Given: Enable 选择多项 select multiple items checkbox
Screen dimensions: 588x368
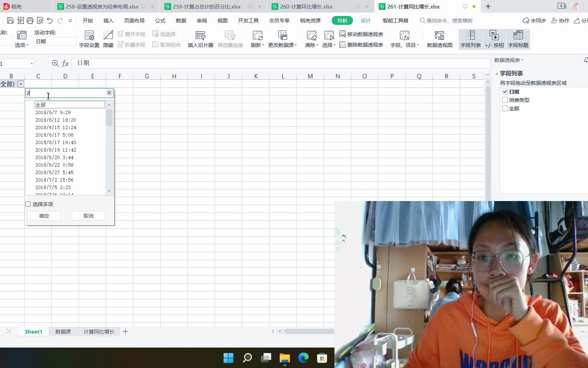Looking at the screenshot, I should (28, 204).
